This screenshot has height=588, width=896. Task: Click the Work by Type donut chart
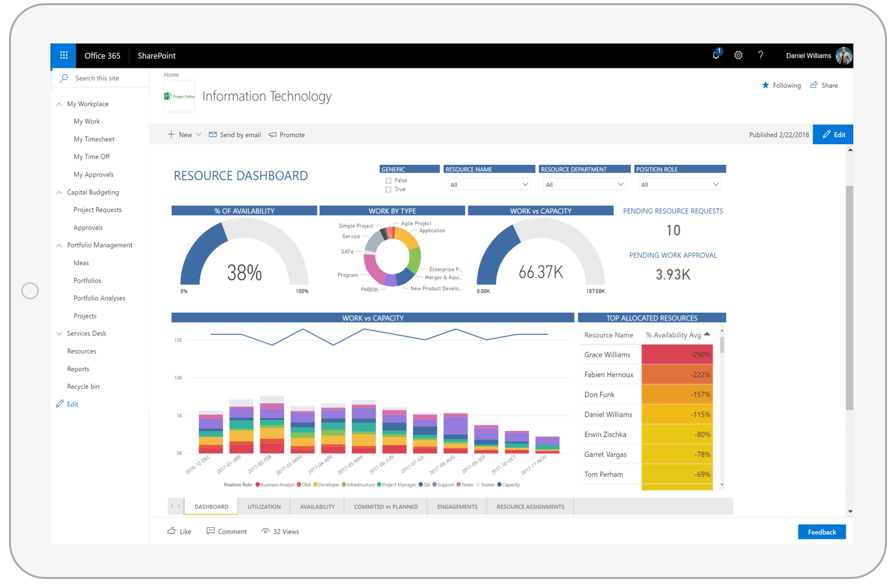392,257
